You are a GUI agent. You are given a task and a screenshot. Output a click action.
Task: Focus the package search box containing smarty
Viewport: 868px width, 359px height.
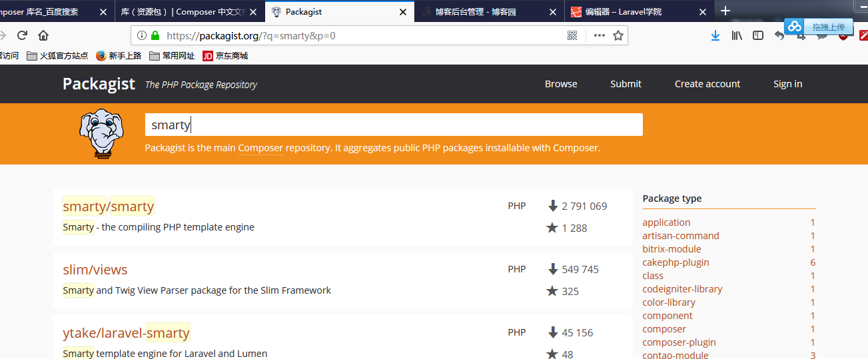(394, 125)
